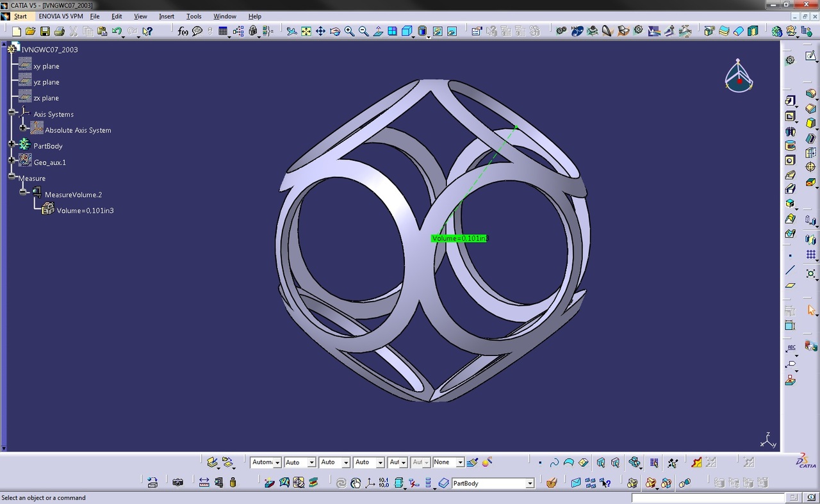820x504 pixels.
Task: Click the PartBody current body field
Action: [x=489, y=484]
